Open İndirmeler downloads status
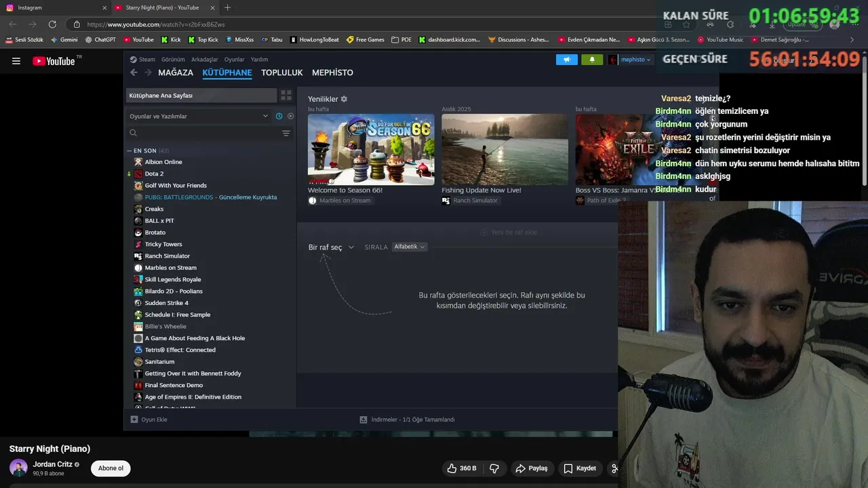The width and height of the screenshot is (868, 488). [408, 420]
